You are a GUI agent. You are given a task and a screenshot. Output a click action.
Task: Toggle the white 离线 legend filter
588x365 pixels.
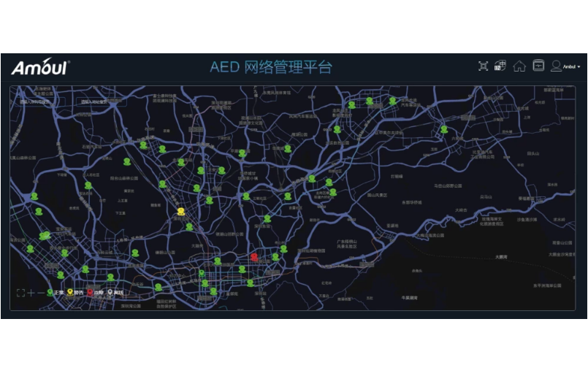[115, 293]
